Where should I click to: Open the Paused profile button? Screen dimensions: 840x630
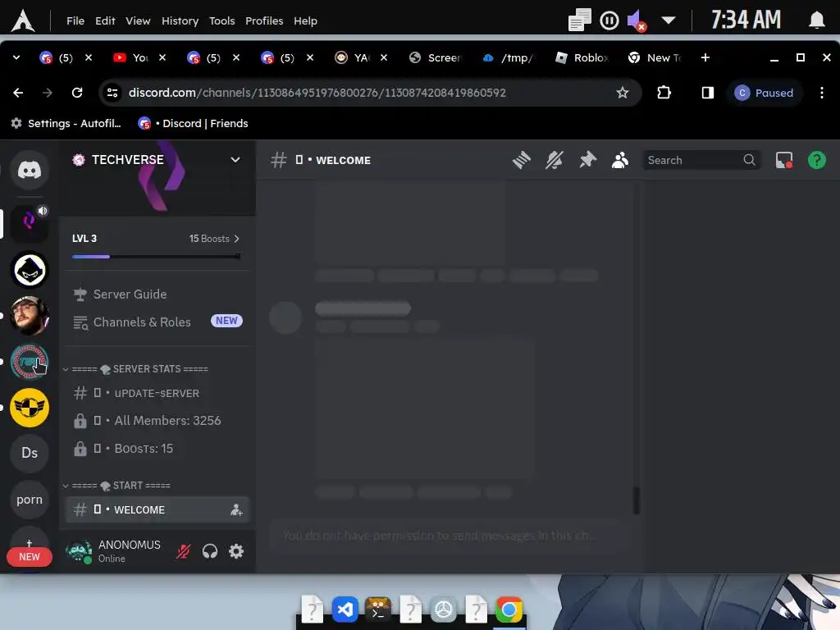pos(764,93)
